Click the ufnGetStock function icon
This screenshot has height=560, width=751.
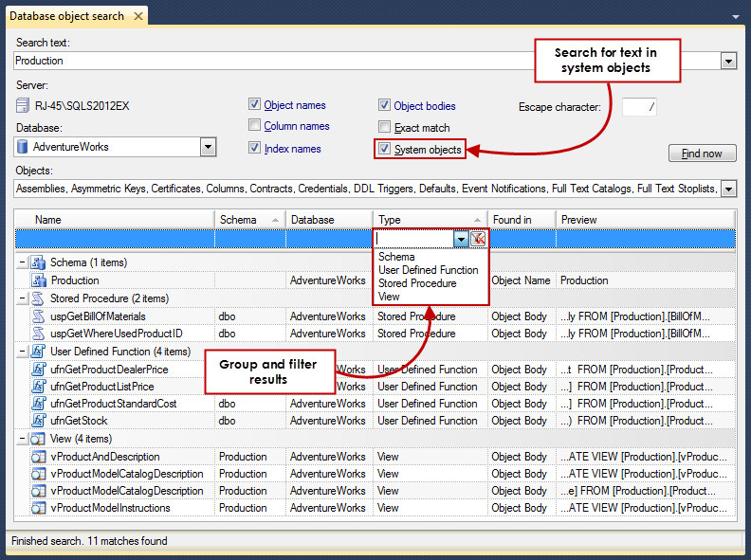click(x=38, y=421)
